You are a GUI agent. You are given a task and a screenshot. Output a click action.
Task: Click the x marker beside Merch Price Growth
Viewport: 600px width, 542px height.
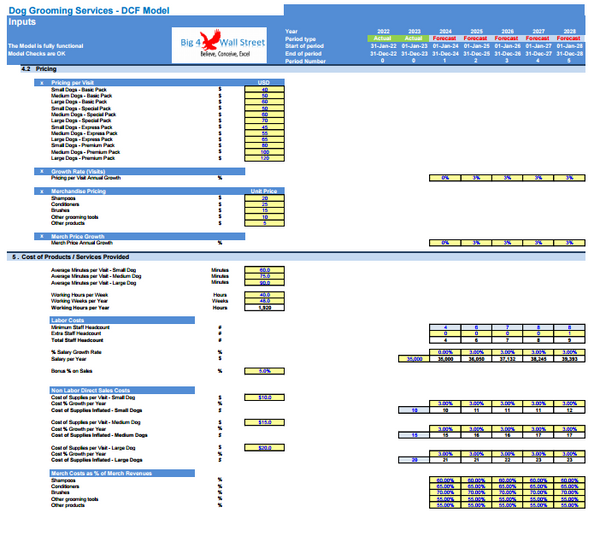click(x=41, y=236)
